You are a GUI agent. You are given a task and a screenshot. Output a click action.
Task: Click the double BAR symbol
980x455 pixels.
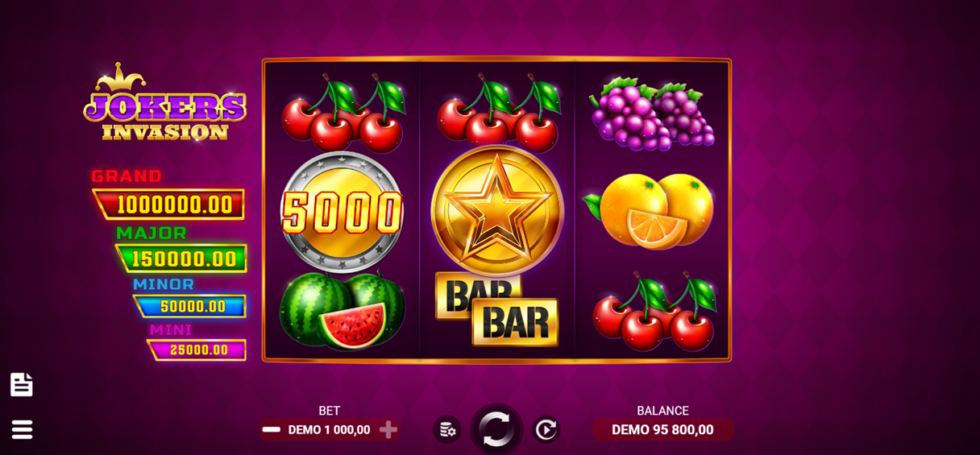[x=496, y=309]
